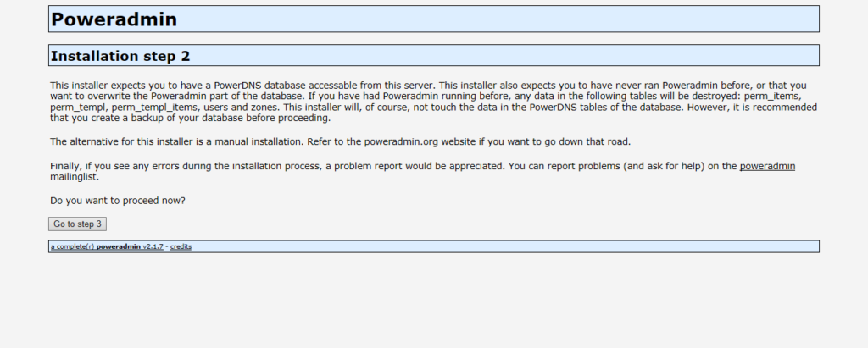Click the sentence recommending a database backup

[x=433, y=113]
